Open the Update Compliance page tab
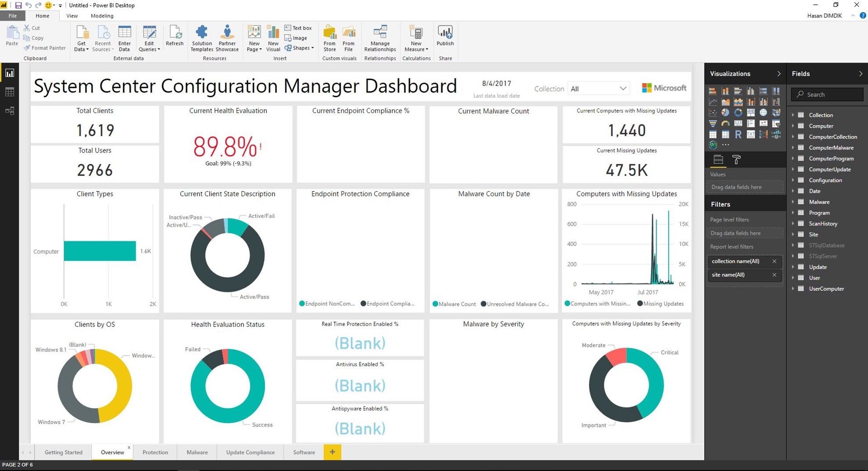 click(250, 452)
